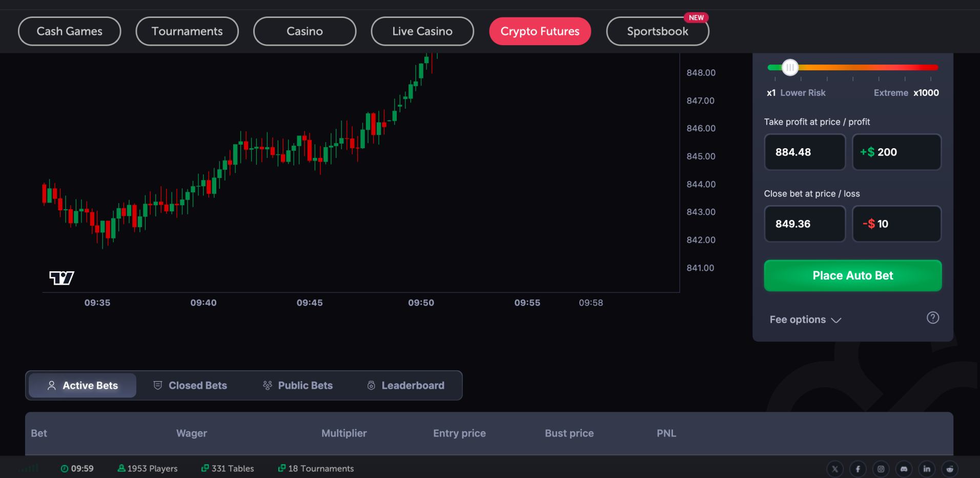
Task: Click the X (Twitter) social icon
Action: coord(835,468)
